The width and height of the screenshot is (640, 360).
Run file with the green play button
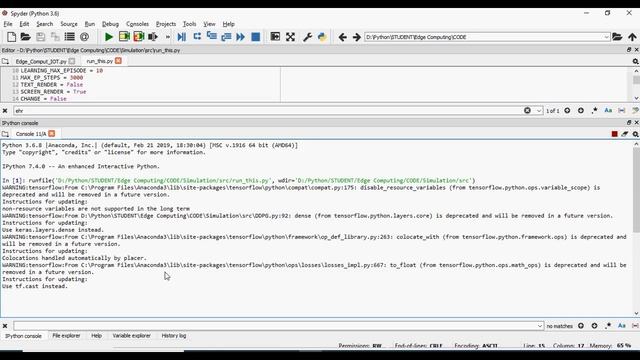[109, 37]
